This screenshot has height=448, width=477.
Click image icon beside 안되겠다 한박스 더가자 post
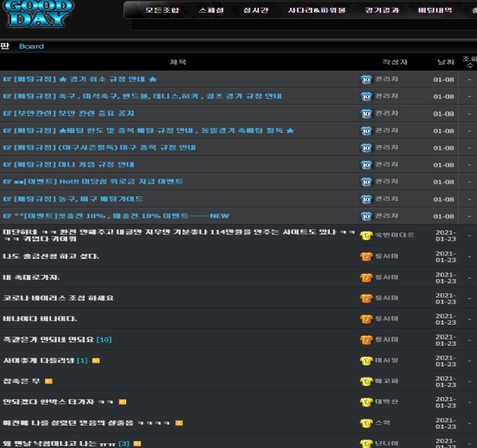(x=122, y=402)
